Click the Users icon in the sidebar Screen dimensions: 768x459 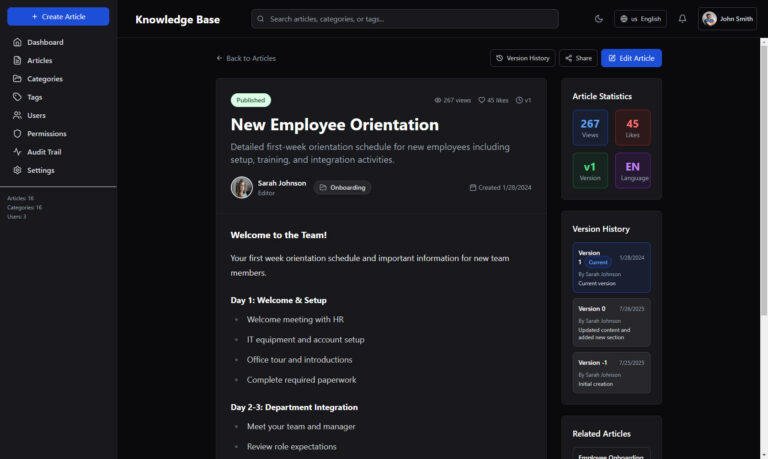(17, 115)
